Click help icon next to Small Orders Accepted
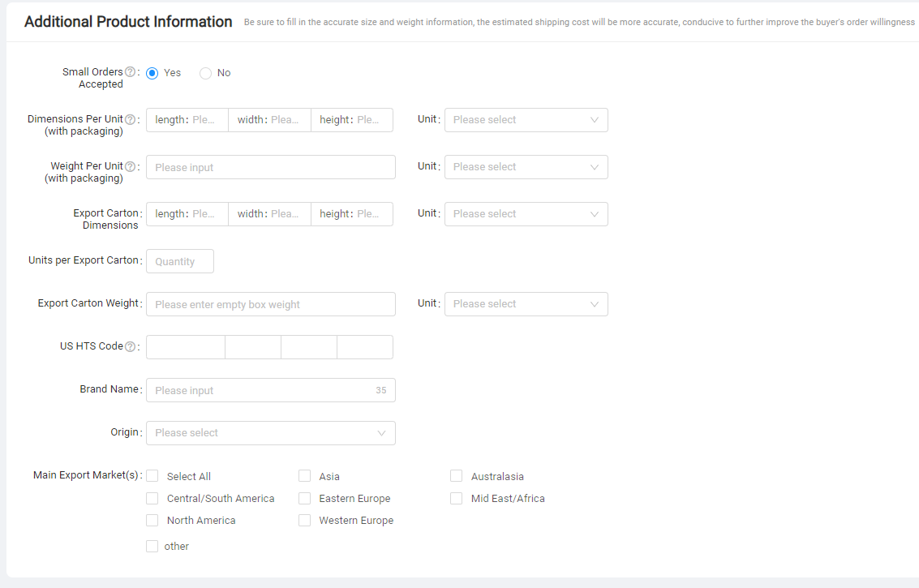The height and width of the screenshot is (588, 919). tap(130, 72)
